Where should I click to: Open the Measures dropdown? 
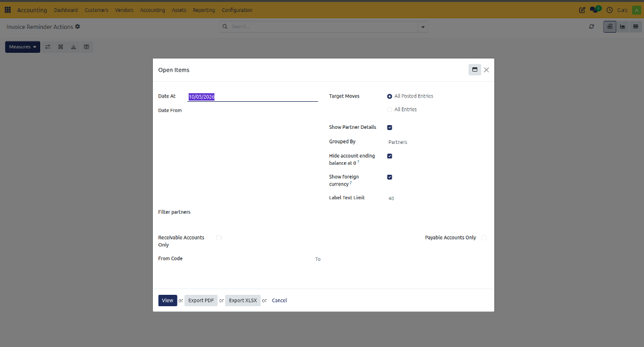(x=23, y=47)
